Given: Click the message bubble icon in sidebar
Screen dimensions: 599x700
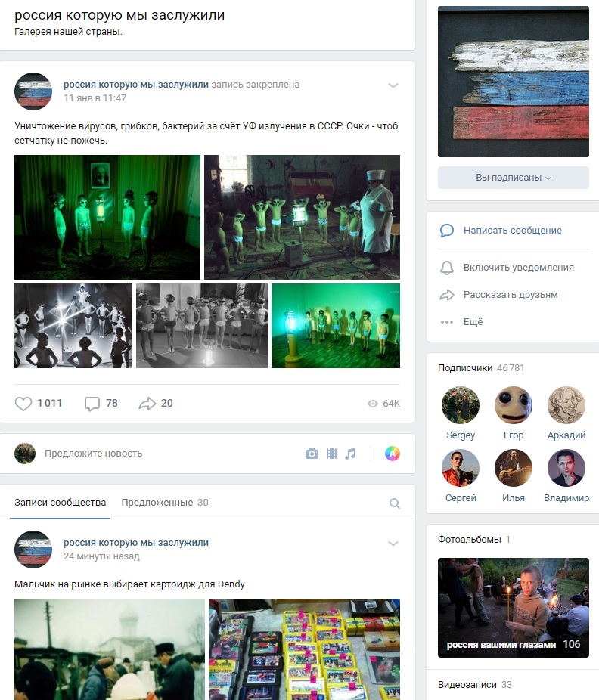Looking at the screenshot, I should [447, 231].
